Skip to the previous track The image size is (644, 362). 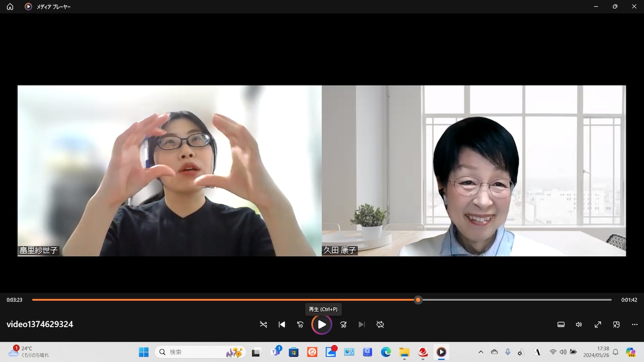(x=282, y=325)
